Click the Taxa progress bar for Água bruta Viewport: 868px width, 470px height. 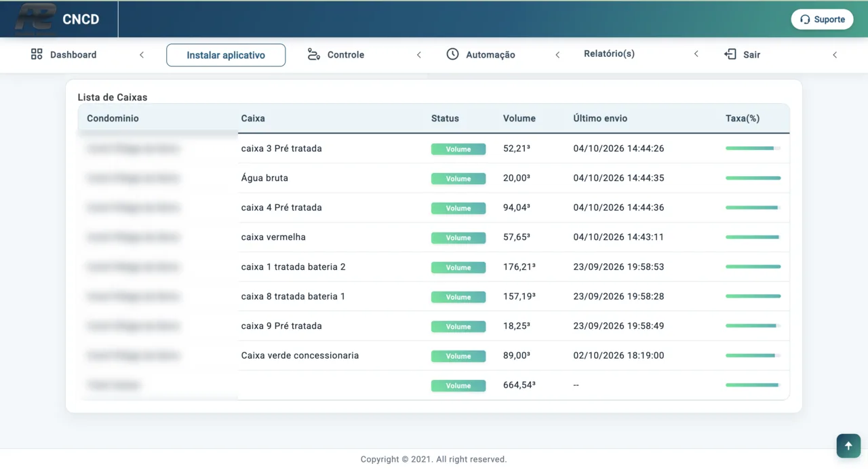[753, 178]
